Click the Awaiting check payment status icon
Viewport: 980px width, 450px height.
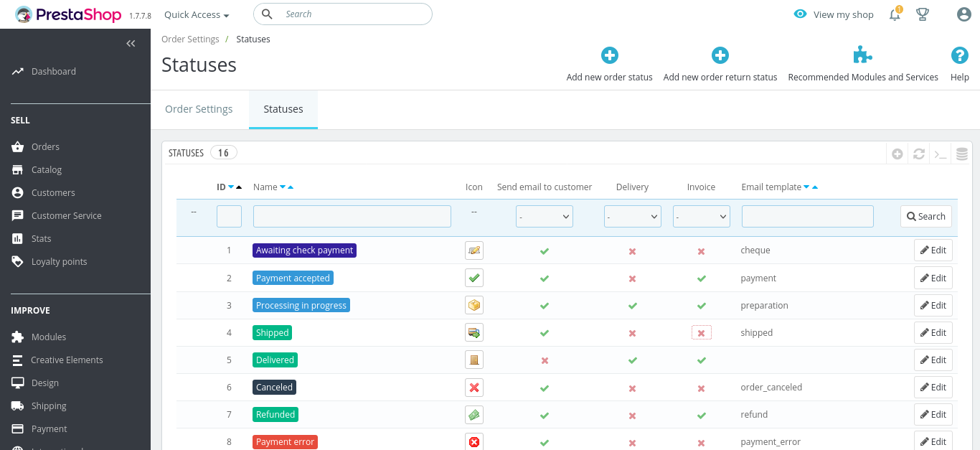pyautogui.click(x=474, y=250)
